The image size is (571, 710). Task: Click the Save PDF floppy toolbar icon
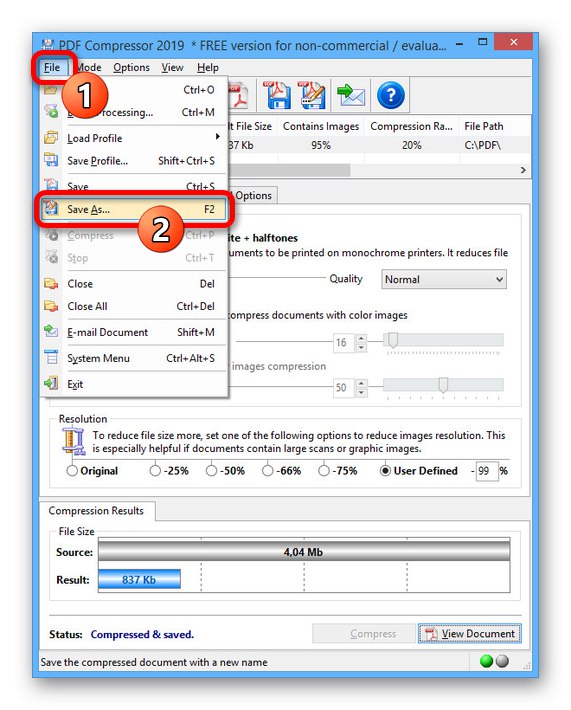[x=277, y=95]
